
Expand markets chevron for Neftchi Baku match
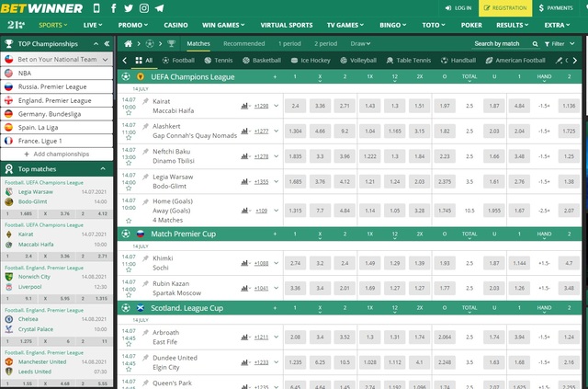pos(276,156)
